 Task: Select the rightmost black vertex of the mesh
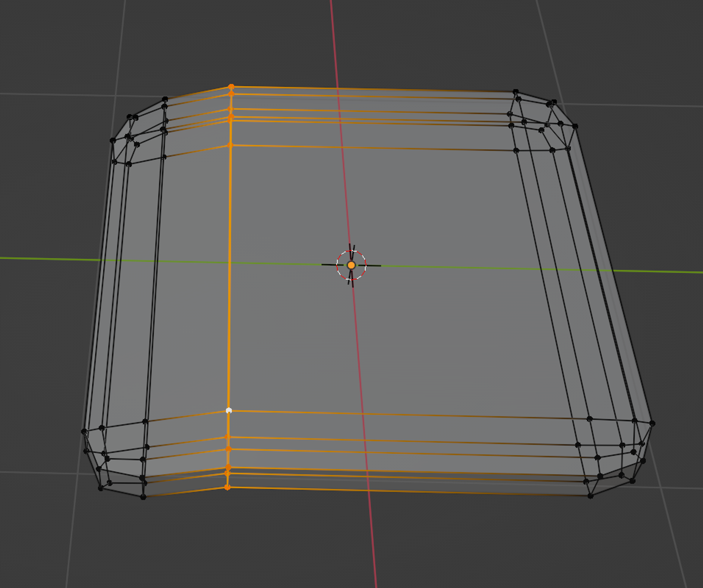(652, 423)
